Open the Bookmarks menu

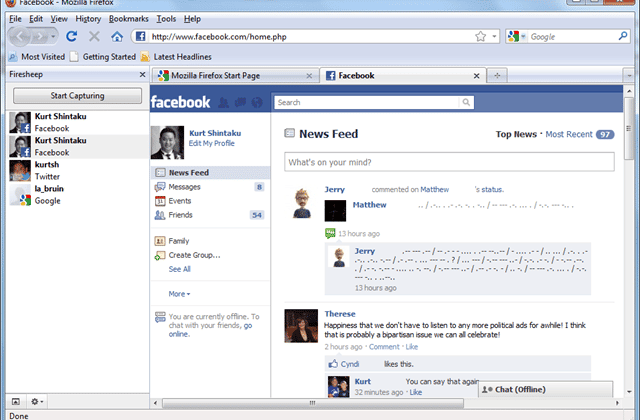coord(129,19)
